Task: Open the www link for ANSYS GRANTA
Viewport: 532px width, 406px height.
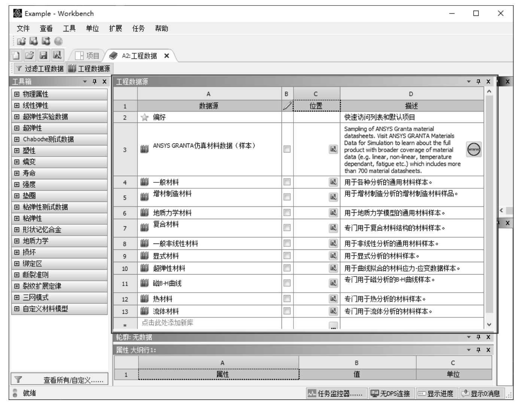Action: coord(474,149)
